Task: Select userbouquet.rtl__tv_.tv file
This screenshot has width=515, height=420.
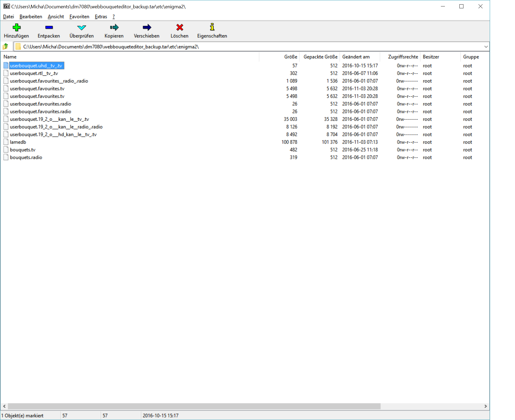Action: [34, 73]
